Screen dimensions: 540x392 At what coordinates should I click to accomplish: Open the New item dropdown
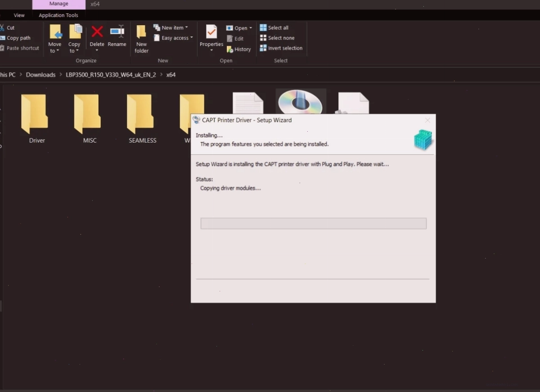pos(171,27)
